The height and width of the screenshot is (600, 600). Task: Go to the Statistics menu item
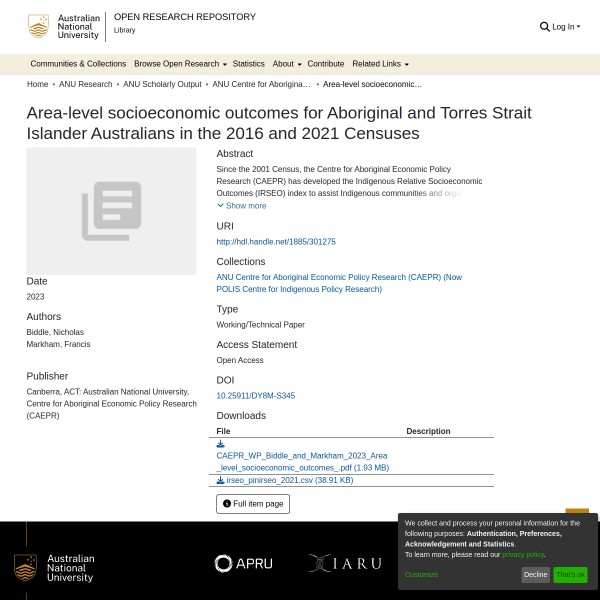pos(249,64)
